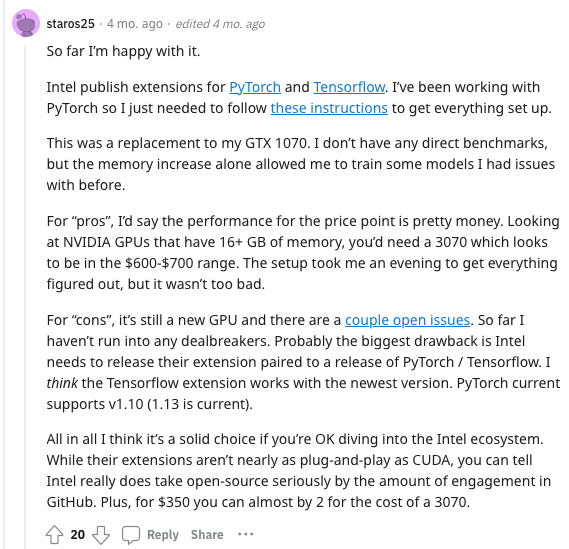Click the final paragraph about Intel ecosystem
The image size is (569, 549).
[x=299, y=471]
